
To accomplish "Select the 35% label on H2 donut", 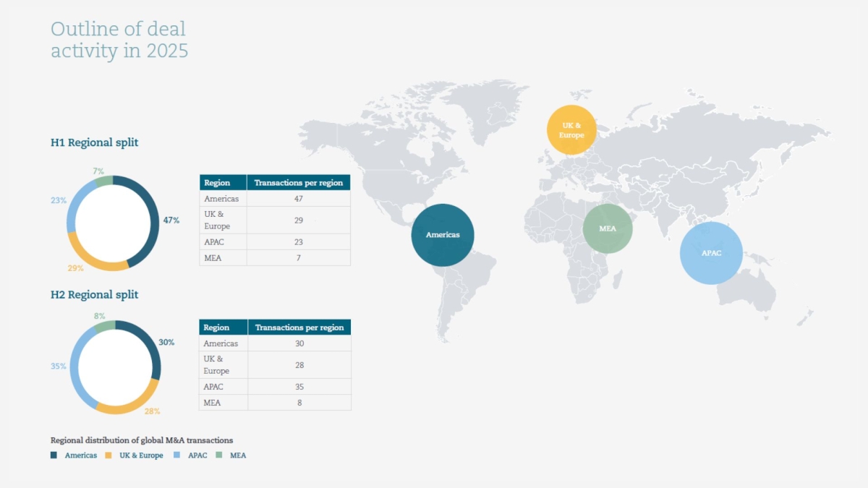I will coord(59,367).
